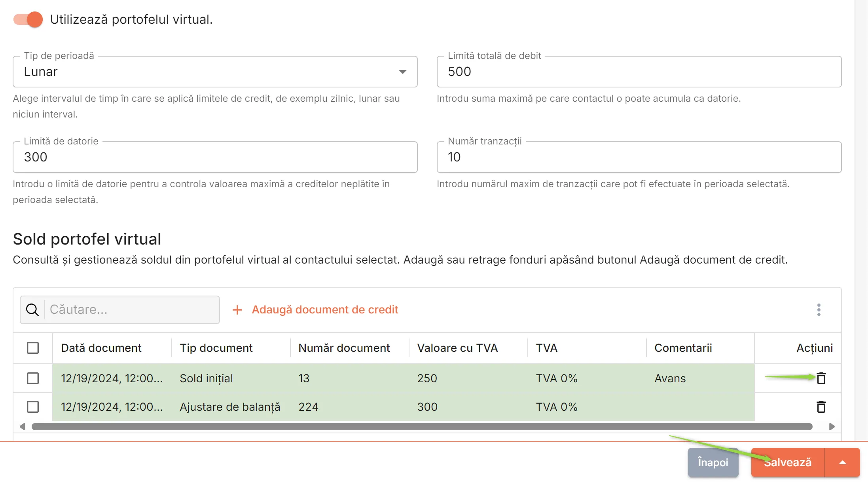Screen dimensions: 868x482
Task: Toggle off Utilizează portofelul virtual switch
Action: pyautogui.click(x=28, y=19)
